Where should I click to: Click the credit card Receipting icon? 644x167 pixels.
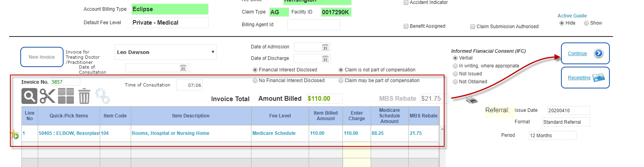[598, 78]
